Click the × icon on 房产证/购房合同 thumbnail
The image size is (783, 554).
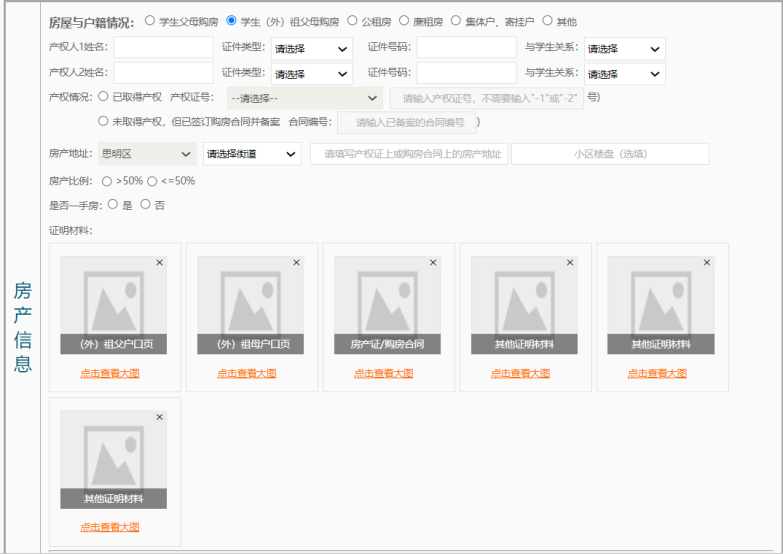(433, 263)
